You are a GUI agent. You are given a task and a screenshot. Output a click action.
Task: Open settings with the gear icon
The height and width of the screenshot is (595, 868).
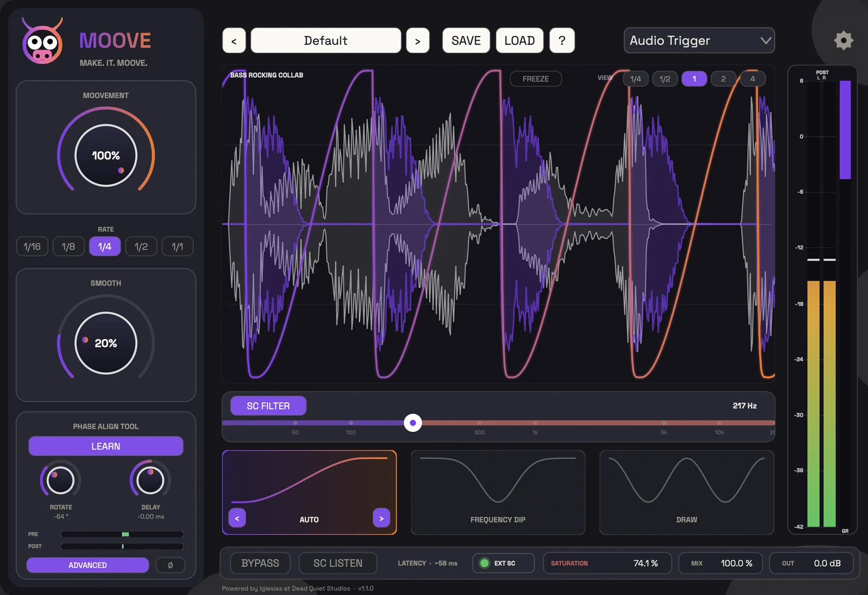click(844, 41)
